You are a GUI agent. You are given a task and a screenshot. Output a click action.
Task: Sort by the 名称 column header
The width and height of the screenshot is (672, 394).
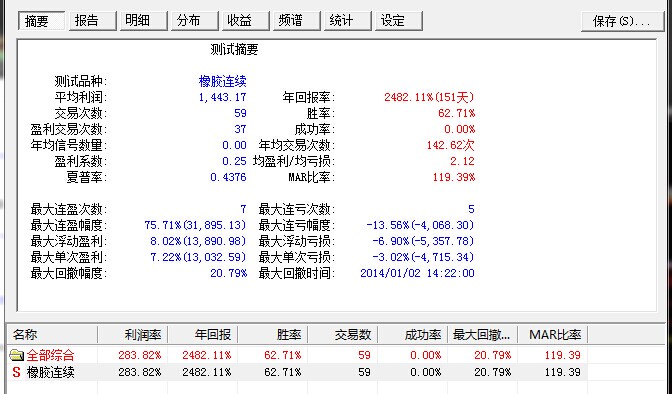click(52, 334)
